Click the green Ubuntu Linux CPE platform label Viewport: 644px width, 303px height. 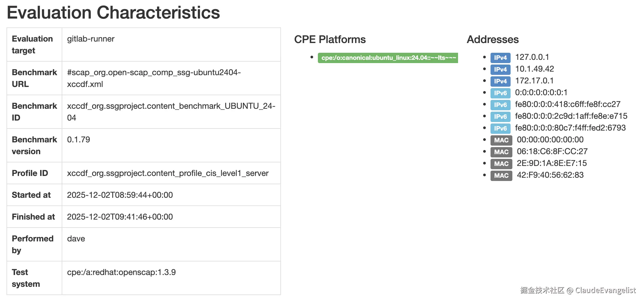click(x=388, y=58)
